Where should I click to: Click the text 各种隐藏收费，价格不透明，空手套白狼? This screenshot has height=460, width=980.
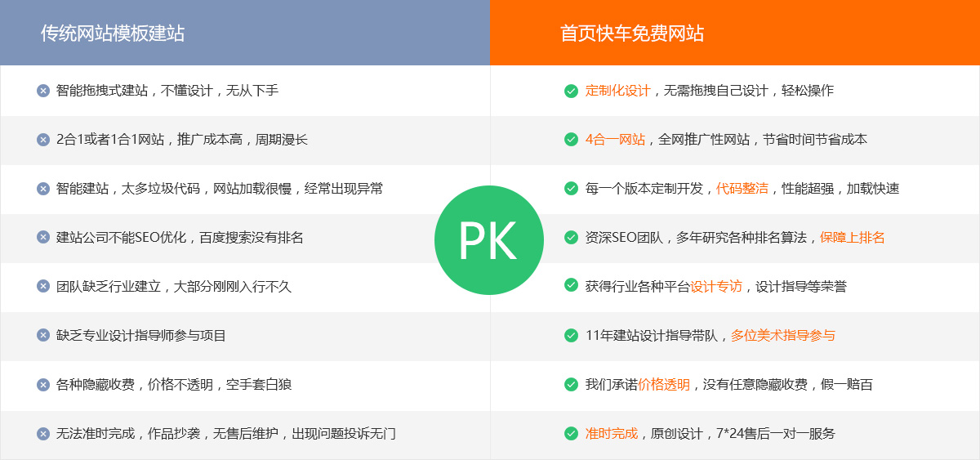tap(174, 385)
